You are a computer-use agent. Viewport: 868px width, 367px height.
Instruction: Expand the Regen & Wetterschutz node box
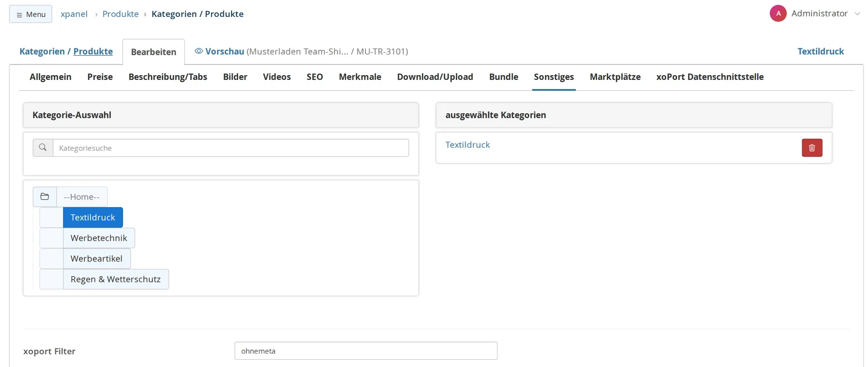point(52,279)
